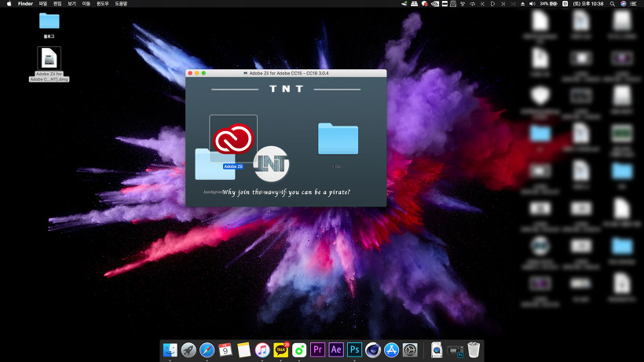Minimize the Adobe Zii installer window
644x362 pixels.
tap(196, 73)
